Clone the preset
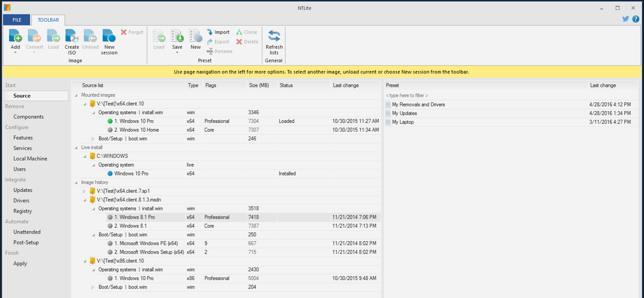This screenshot has width=644, height=298. [x=246, y=32]
